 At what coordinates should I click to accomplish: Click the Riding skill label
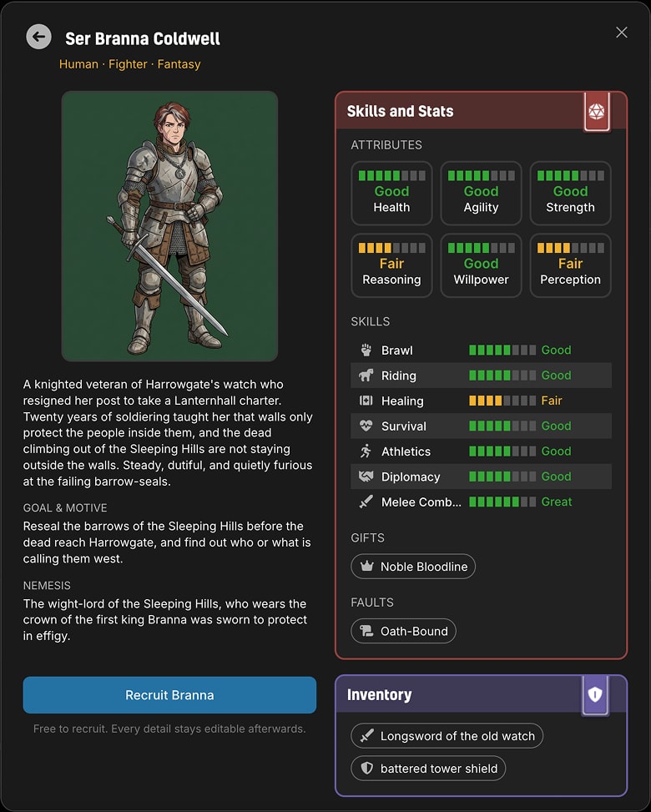399,376
